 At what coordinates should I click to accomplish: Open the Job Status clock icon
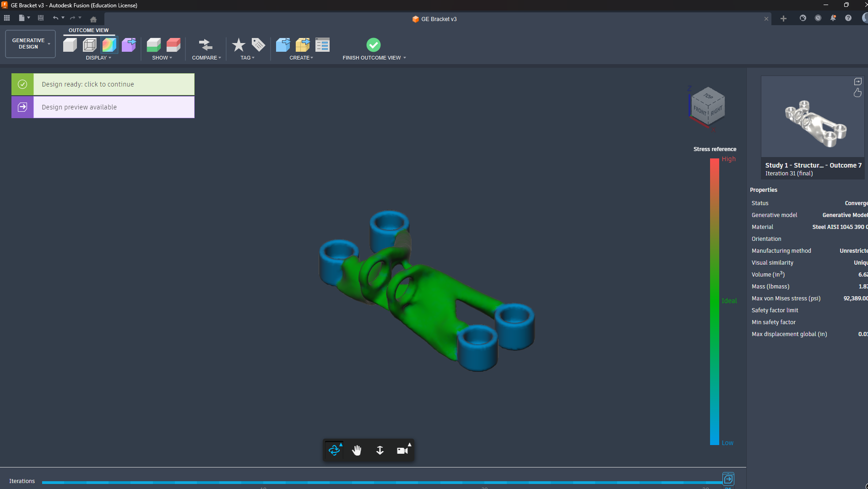(818, 18)
